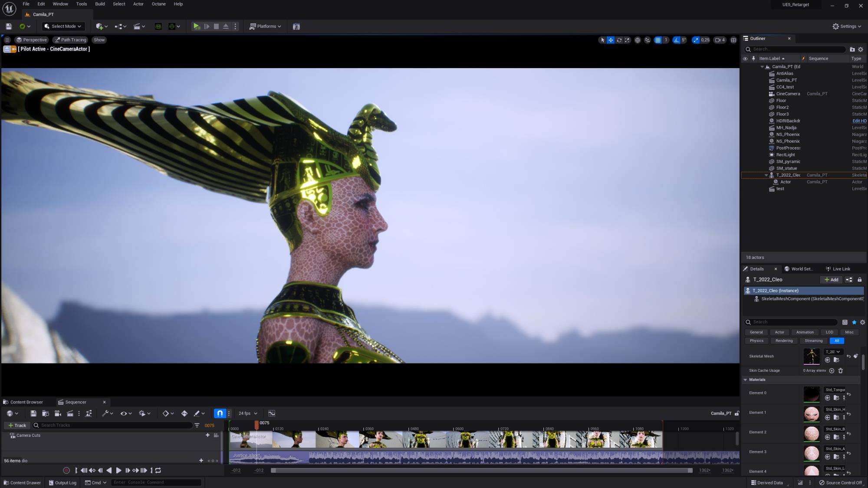
Task: Select the Translate (move) gizmo tool
Action: [x=611, y=40]
